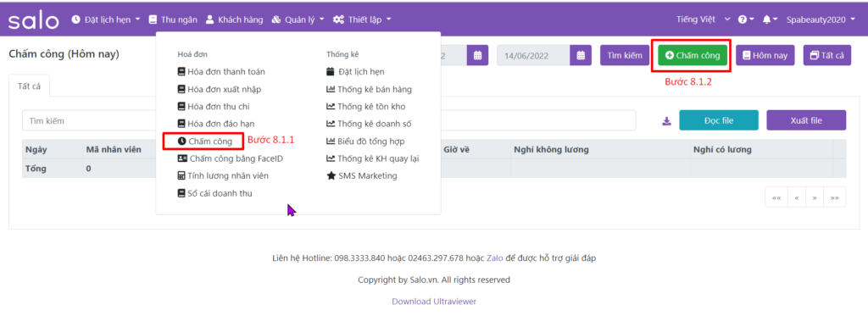
Task: Open SMS Marketing
Action: click(362, 175)
